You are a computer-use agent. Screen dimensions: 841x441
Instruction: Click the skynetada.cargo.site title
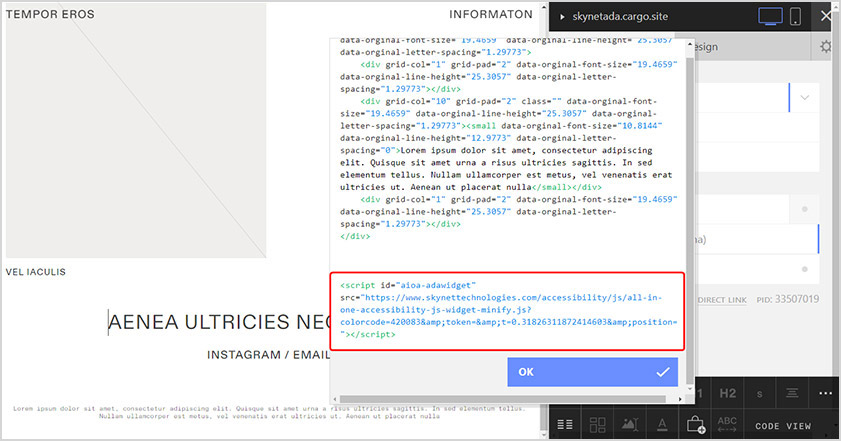pos(620,17)
